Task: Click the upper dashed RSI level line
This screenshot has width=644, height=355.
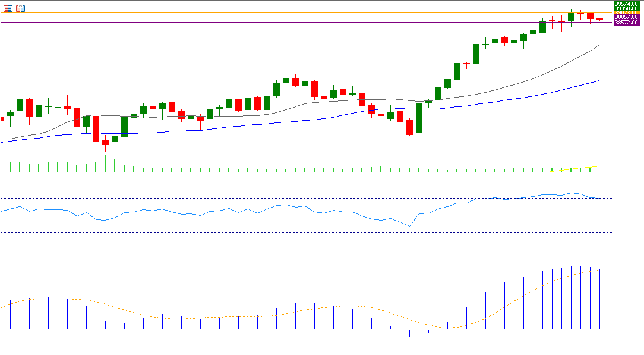Action: (297, 198)
